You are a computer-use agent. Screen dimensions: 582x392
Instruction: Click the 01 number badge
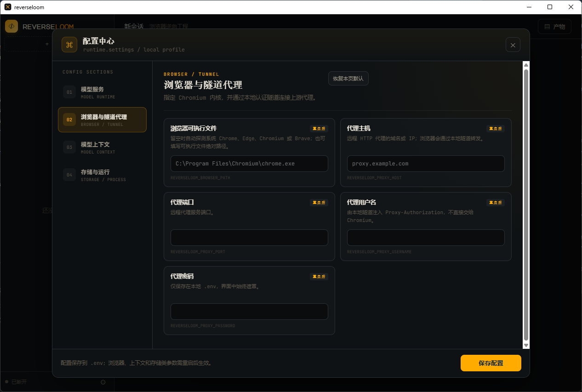[69, 92]
